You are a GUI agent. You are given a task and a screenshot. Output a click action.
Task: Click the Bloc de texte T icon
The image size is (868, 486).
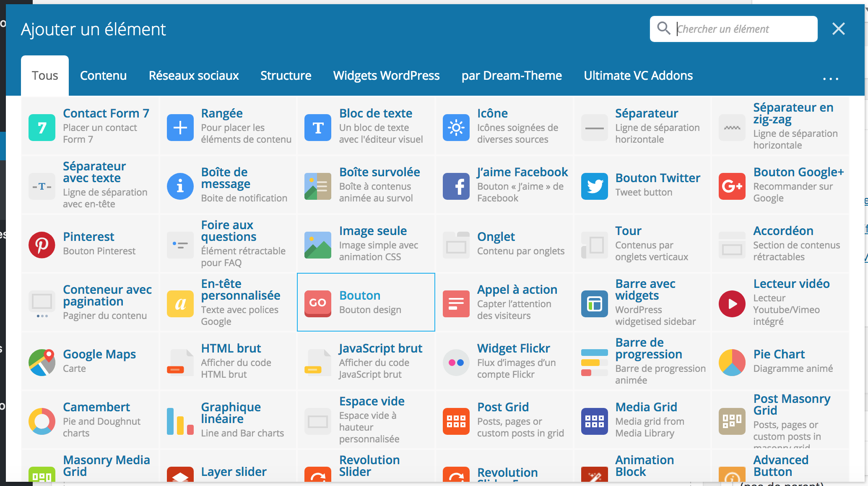(x=318, y=128)
